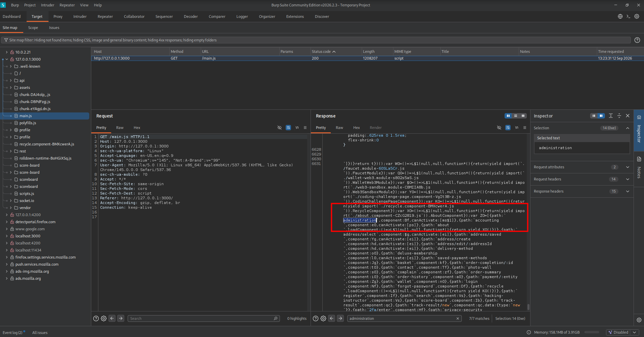Expand the 10.0.2.21 host node
This screenshot has height=337, width=644.
7,52
